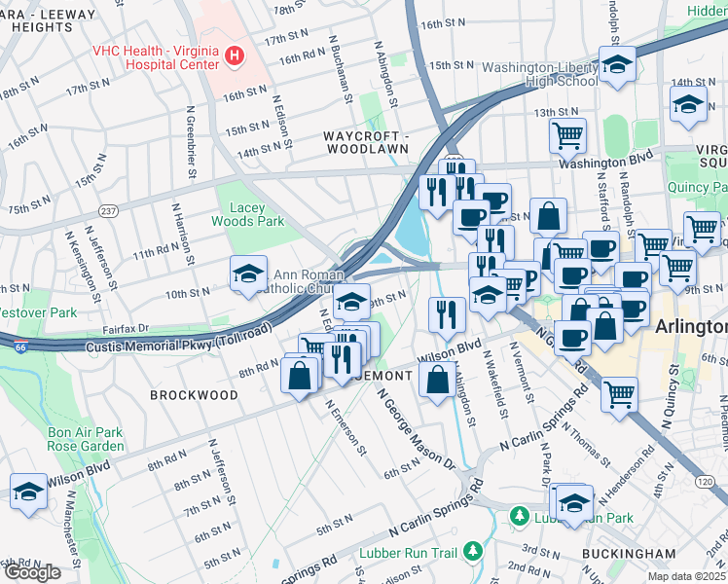Open the school marker beside the Washington-Liberty High School label
The height and width of the screenshot is (584, 728).
point(617,67)
